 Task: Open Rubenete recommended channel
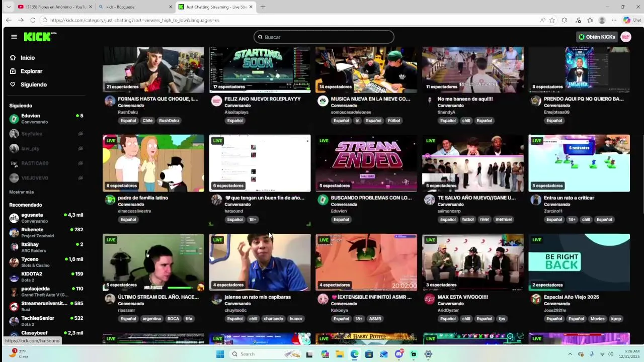coord(46,232)
